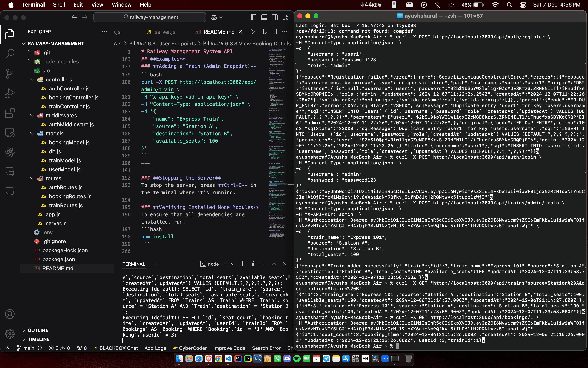
Task: Open the Explorer view in activity bar
Action: tap(10, 34)
